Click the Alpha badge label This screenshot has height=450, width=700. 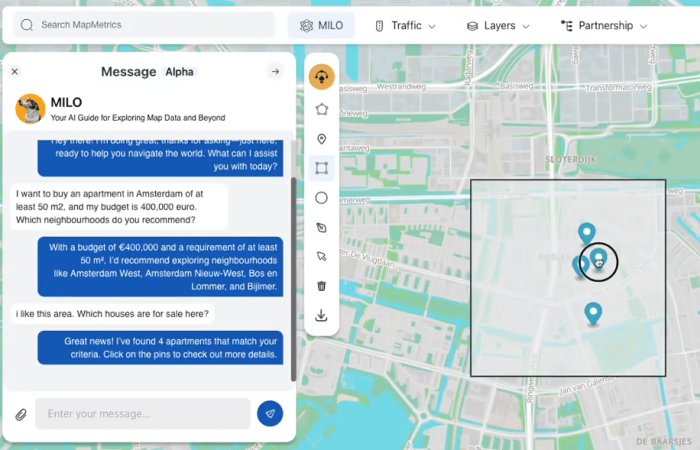pyautogui.click(x=179, y=72)
